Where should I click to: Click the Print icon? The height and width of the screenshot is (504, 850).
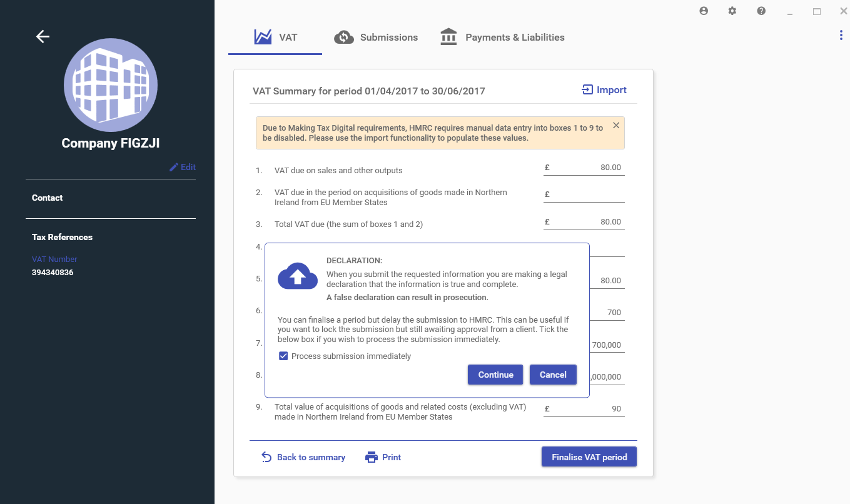(372, 457)
